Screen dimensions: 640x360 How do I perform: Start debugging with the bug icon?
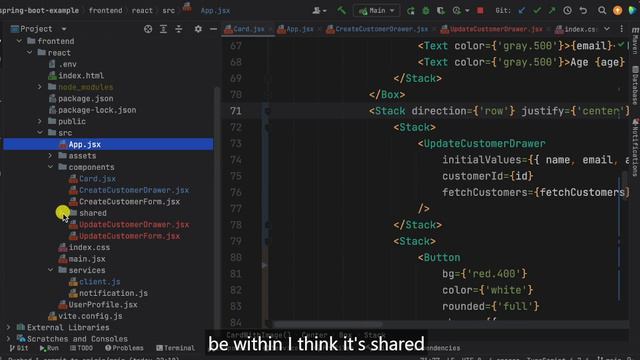pos(426,11)
